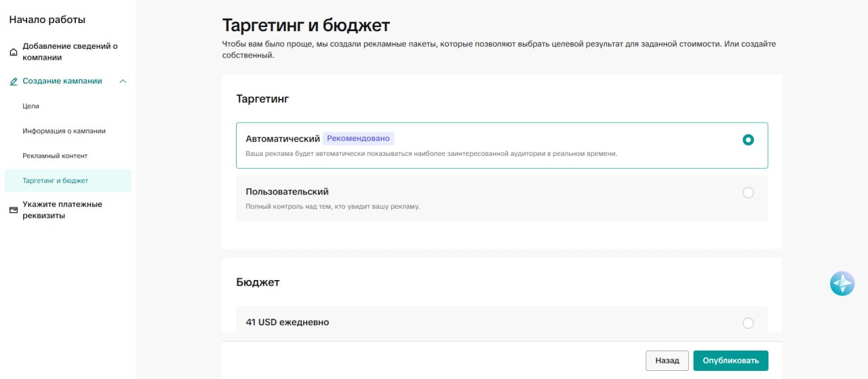Click the Назад button
The image size is (868, 379).
click(667, 361)
